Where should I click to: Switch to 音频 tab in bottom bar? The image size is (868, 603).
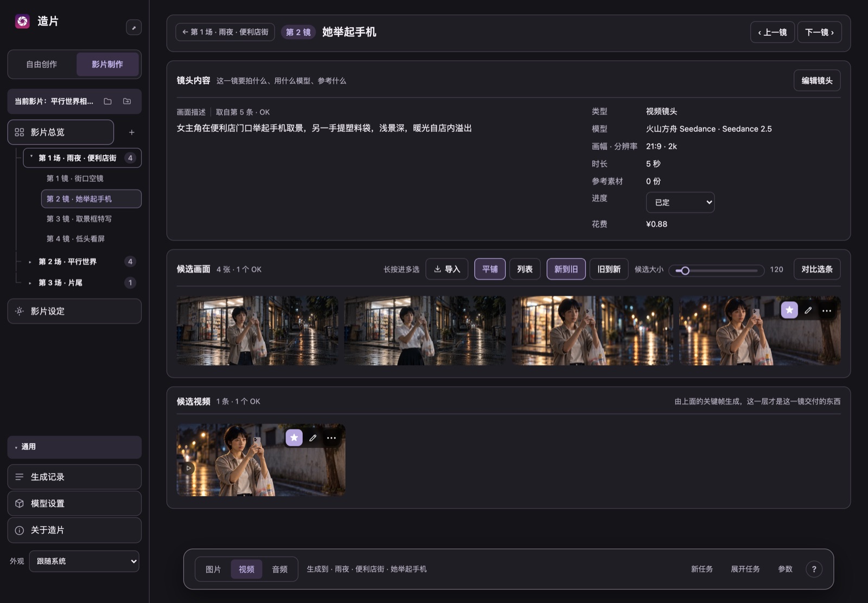[x=280, y=569]
